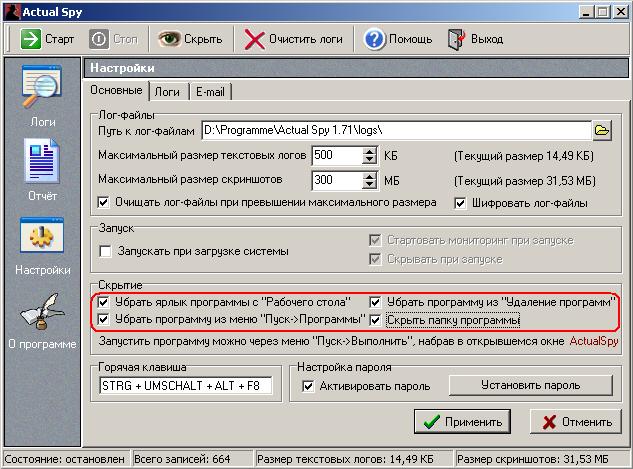The image size is (633, 469).
Task: Open the Логи sidebar magnifier icon
Action: [42, 87]
